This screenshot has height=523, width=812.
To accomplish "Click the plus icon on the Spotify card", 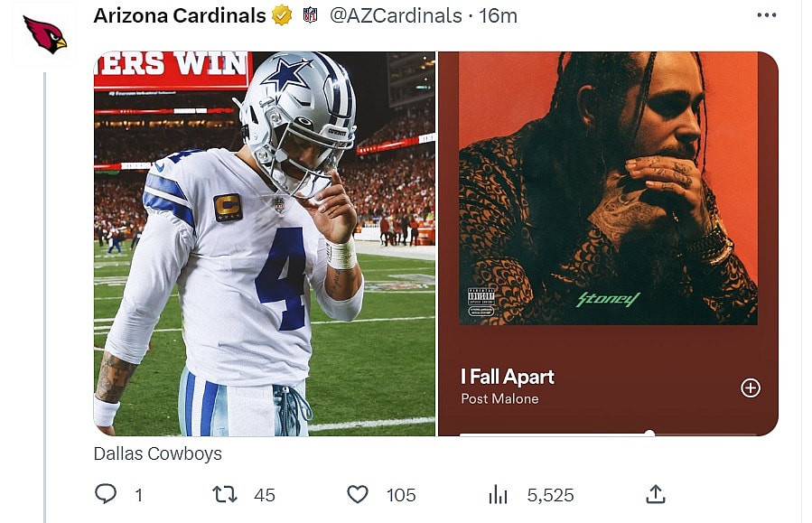I will [751, 388].
